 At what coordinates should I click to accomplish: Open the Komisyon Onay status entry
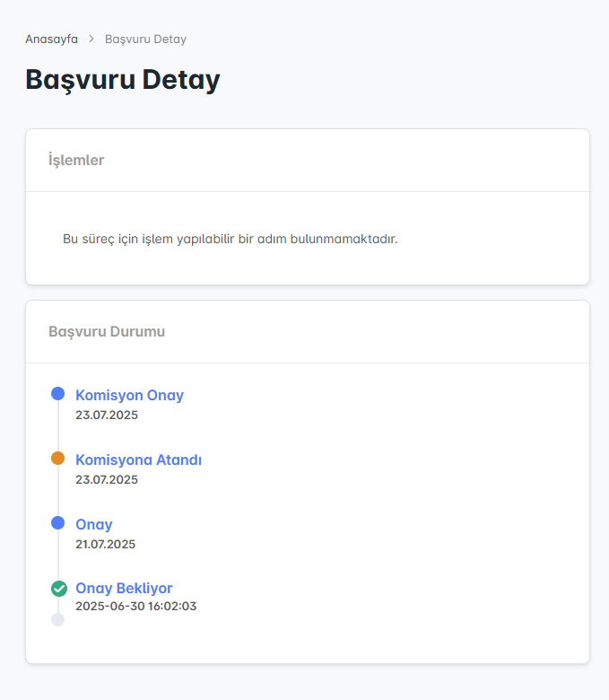129,395
